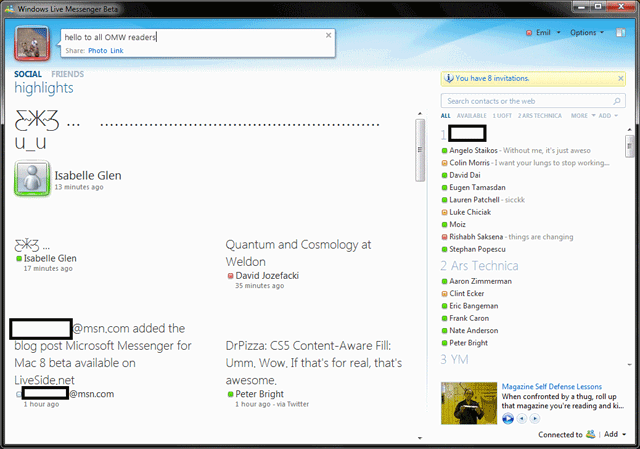Click the self defense video thumbnail
This screenshot has height=449, width=640.
click(469, 403)
